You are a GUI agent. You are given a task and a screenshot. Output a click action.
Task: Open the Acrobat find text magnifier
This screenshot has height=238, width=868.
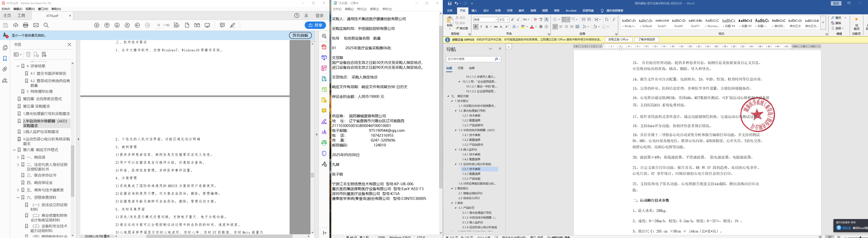46,25
